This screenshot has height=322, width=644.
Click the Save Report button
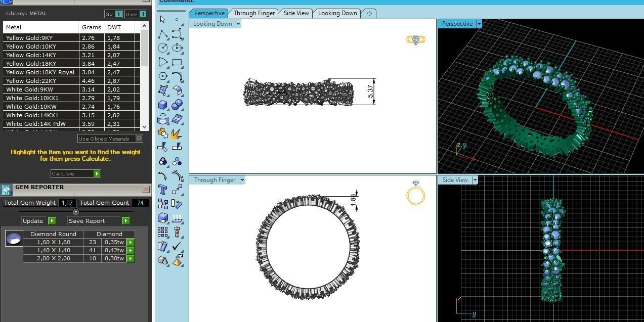(x=99, y=221)
